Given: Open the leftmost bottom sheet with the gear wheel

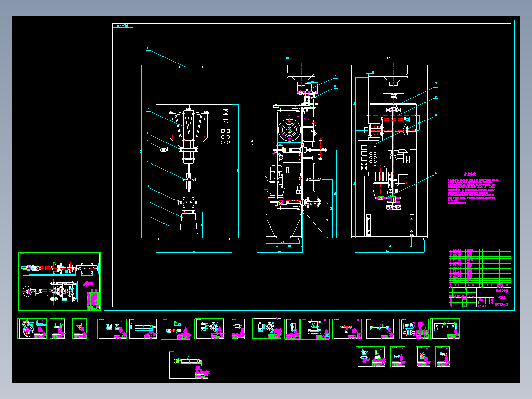Looking at the screenshot, I should [x=32, y=328].
